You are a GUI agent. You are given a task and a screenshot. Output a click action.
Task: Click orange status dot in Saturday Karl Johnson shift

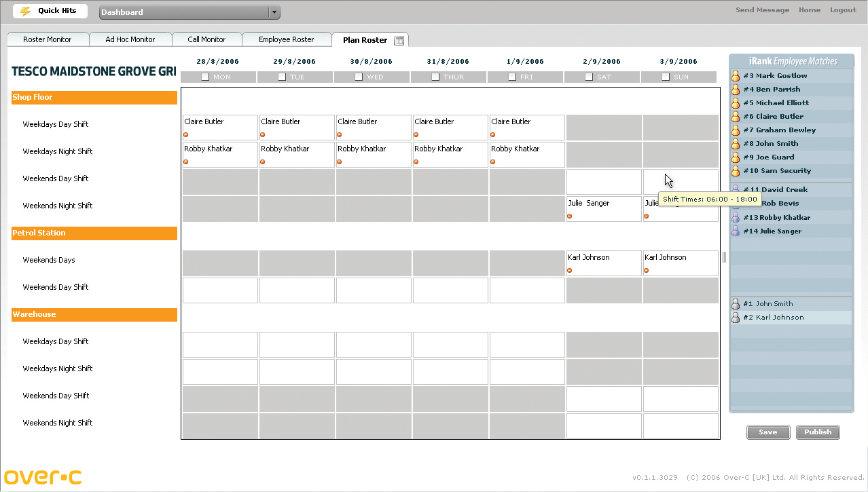[x=570, y=271]
